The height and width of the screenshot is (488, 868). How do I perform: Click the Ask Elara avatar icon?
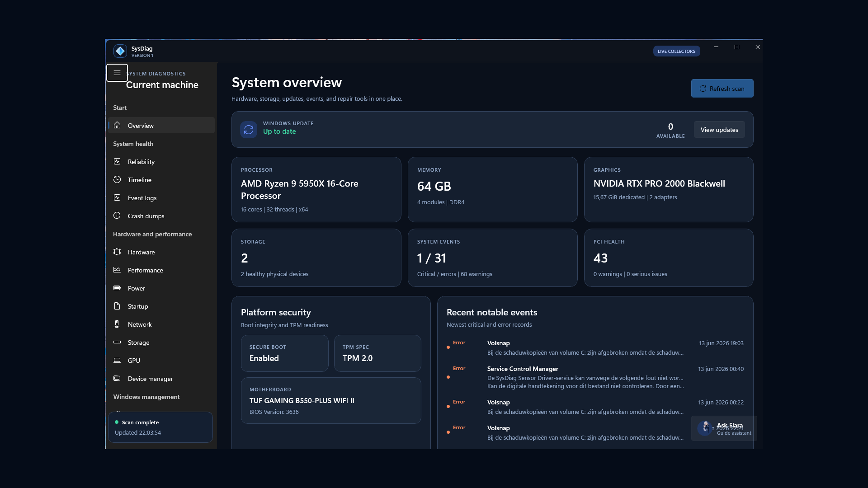(x=705, y=428)
